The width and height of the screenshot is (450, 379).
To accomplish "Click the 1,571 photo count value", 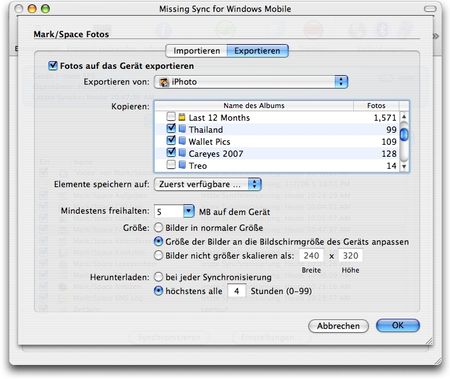I will coord(385,118).
